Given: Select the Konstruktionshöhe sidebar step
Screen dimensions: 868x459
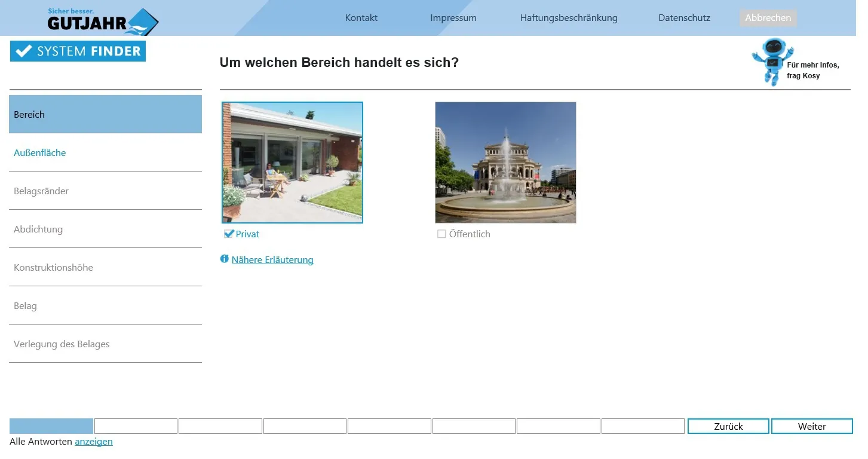Looking at the screenshot, I should (x=105, y=267).
